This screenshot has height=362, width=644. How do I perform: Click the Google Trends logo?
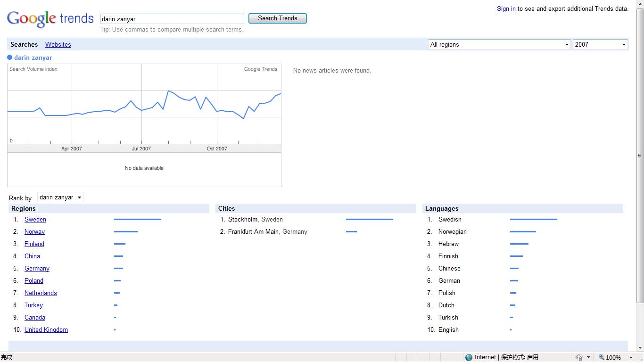pos(50,18)
